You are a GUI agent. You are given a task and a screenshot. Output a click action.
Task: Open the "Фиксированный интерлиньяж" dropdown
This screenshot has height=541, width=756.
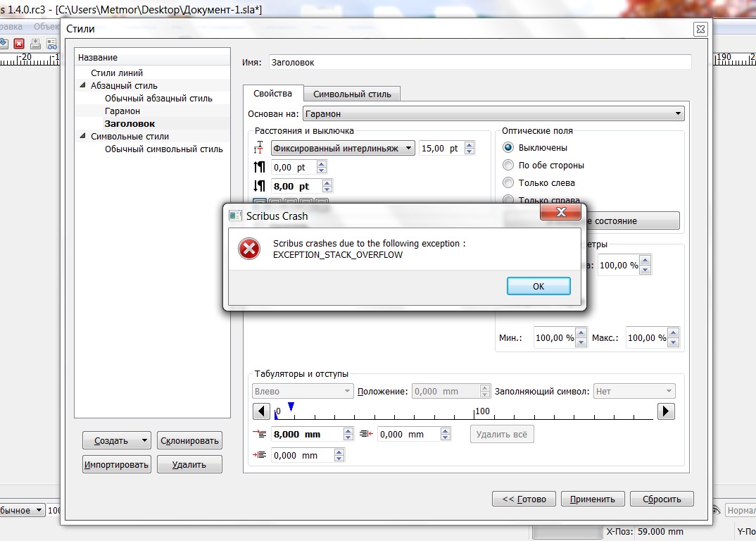point(343,149)
